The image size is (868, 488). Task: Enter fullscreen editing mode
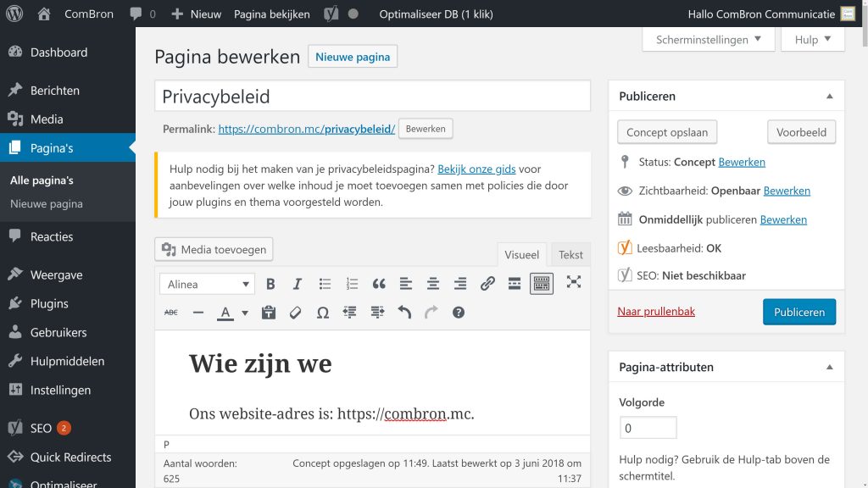click(574, 284)
